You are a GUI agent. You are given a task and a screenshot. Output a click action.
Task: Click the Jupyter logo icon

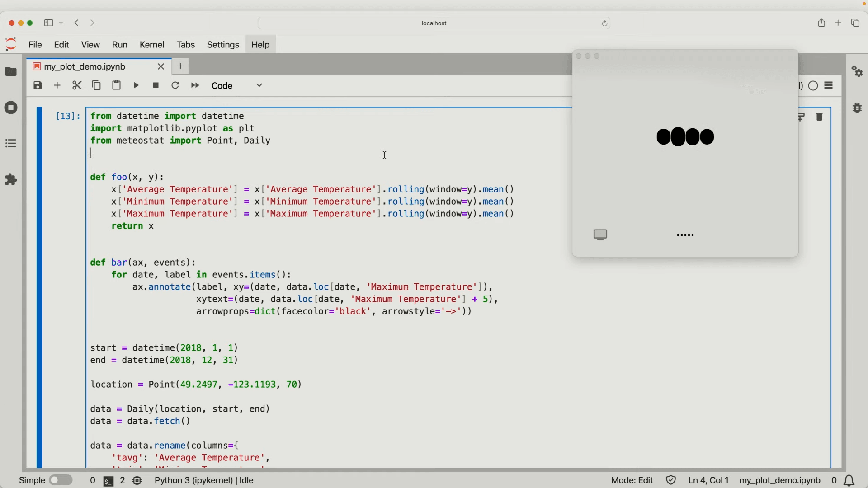(11, 44)
